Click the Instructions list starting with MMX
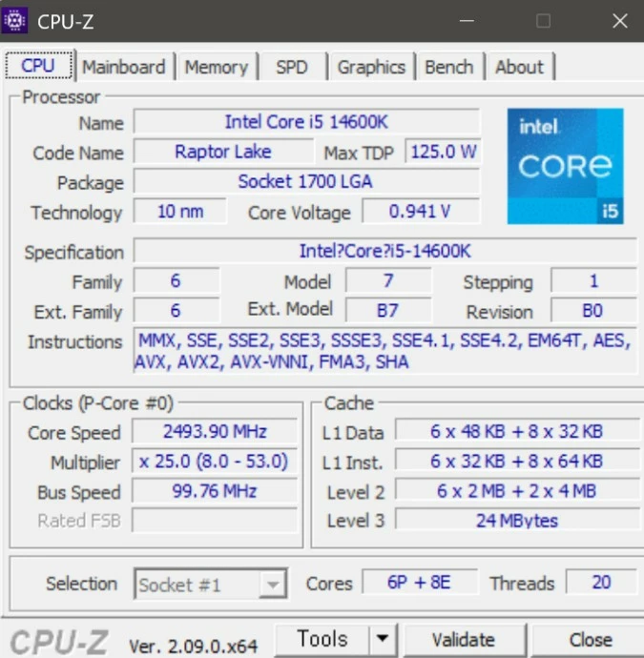The image size is (644, 658). click(385, 351)
